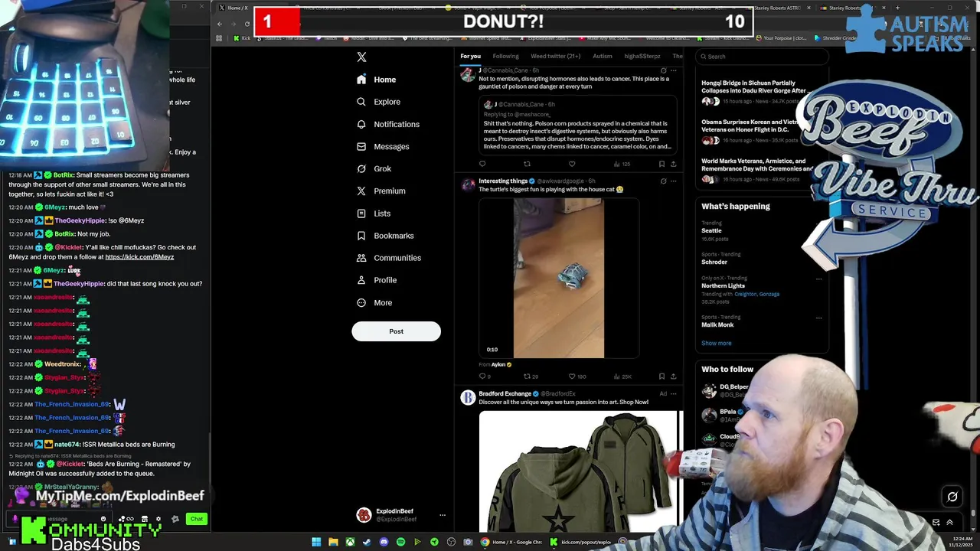
Task: Reply to the turtle video post
Action: point(485,377)
